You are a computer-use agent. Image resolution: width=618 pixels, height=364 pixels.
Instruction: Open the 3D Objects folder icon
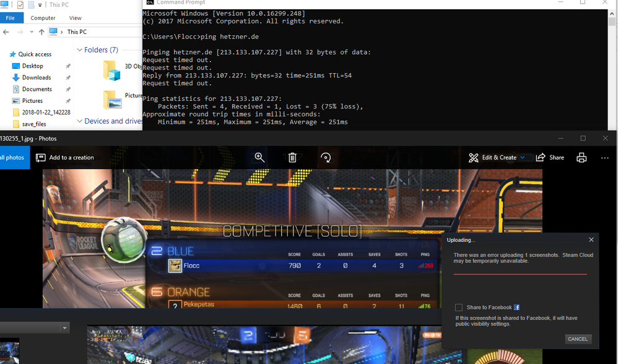112,71
